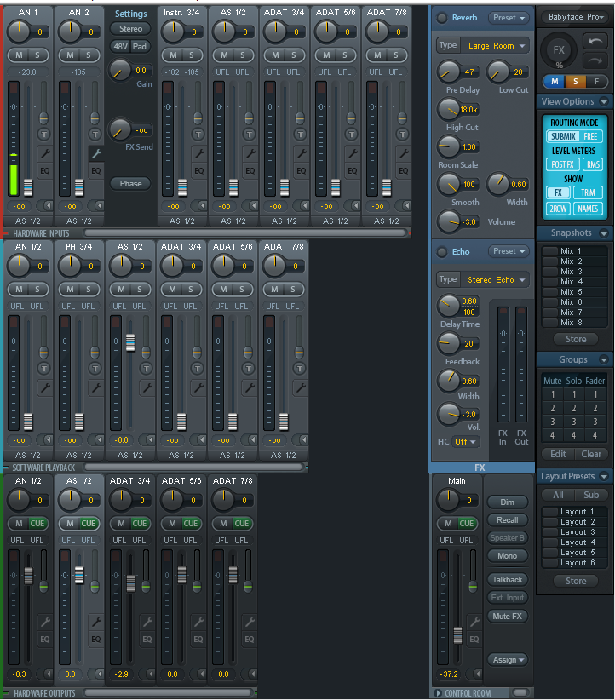This screenshot has height=700, width=615.
Task: Enable the Echo on/off circle
Action: [442, 252]
